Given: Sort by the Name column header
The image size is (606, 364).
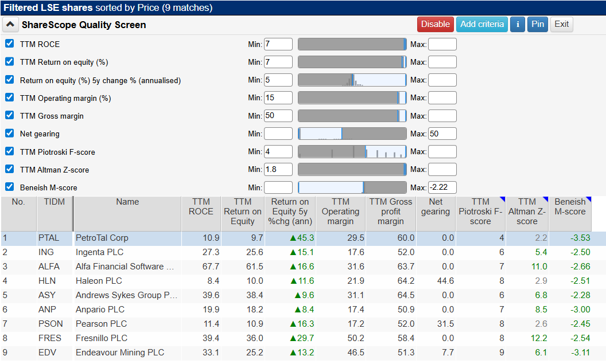Looking at the screenshot, I should pyautogui.click(x=127, y=214).
